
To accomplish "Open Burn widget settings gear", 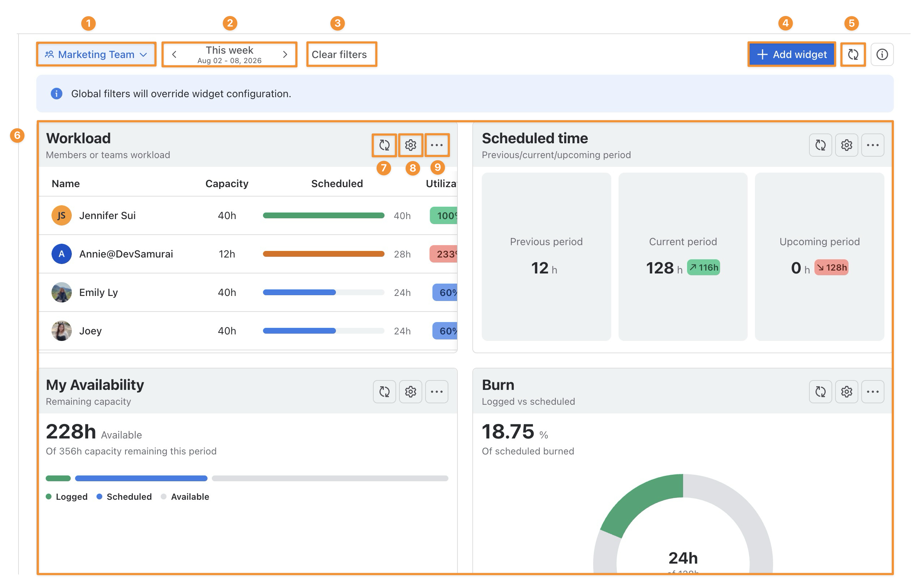I will tap(846, 392).
